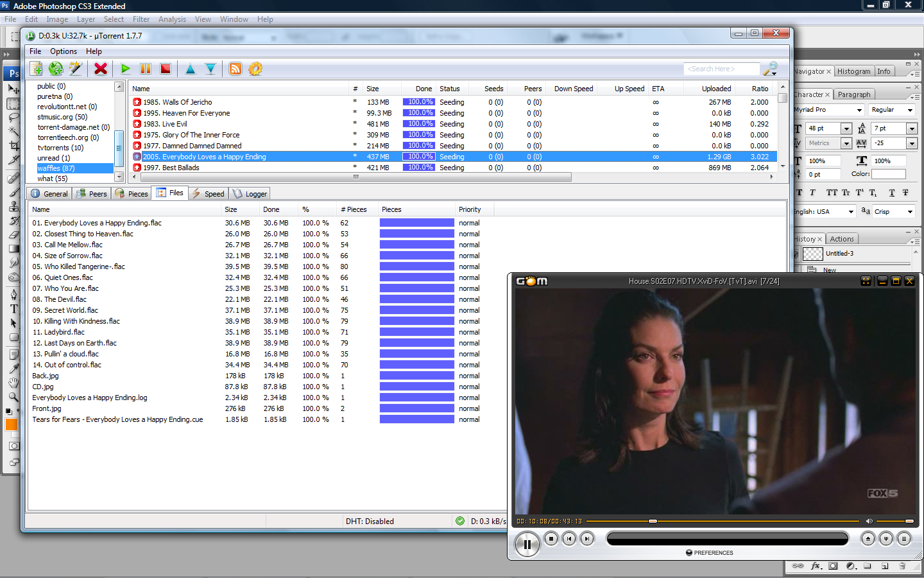Open the µTorrent Options menu
The image size is (924, 578).
(64, 51)
